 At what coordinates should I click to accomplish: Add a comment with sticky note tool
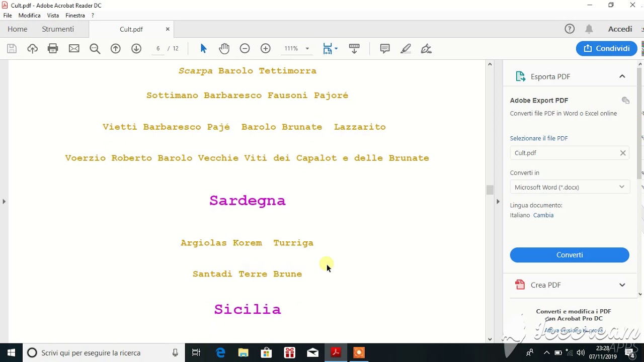[x=385, y=49]
